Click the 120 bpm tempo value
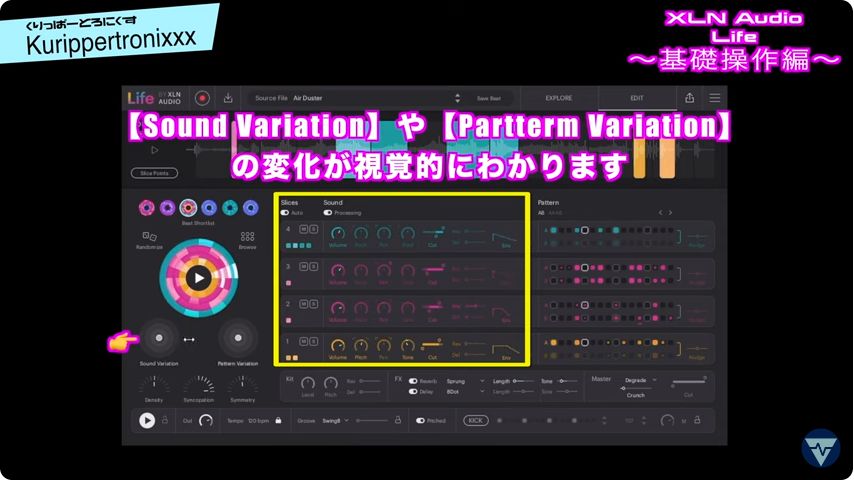 point(259,421)
